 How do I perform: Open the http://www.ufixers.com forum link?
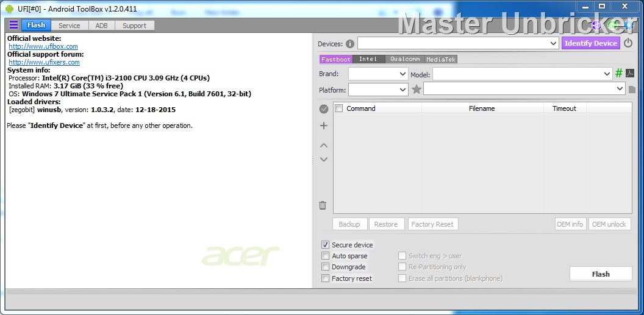[x=44, y=62]
